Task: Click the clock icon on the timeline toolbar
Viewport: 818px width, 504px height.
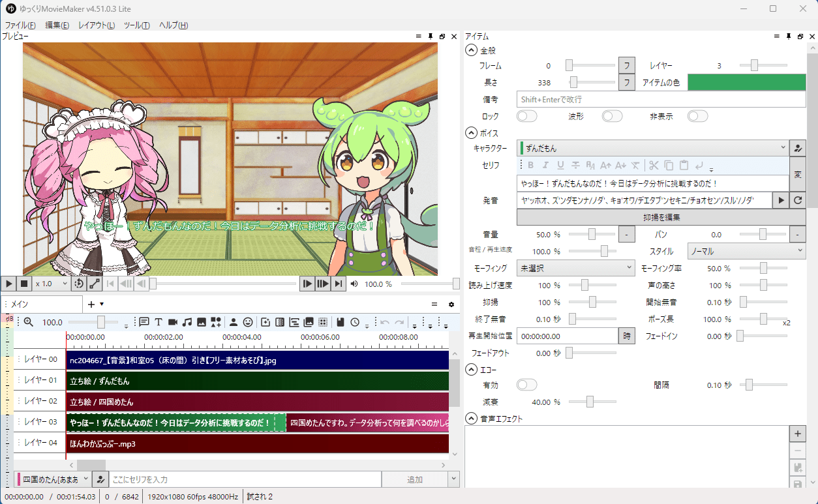Action: click(x=354, y=321)
